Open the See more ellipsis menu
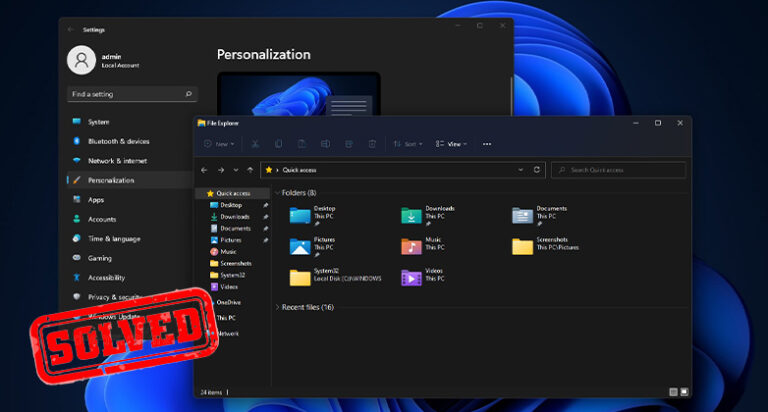Viewport: 768px width, 412px height. [487, 144]
